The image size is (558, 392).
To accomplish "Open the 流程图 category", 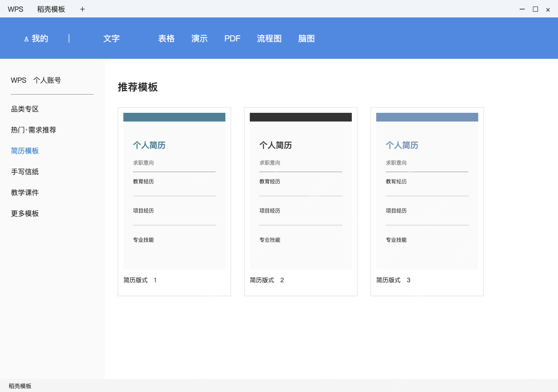I will (x=269, y=38).
